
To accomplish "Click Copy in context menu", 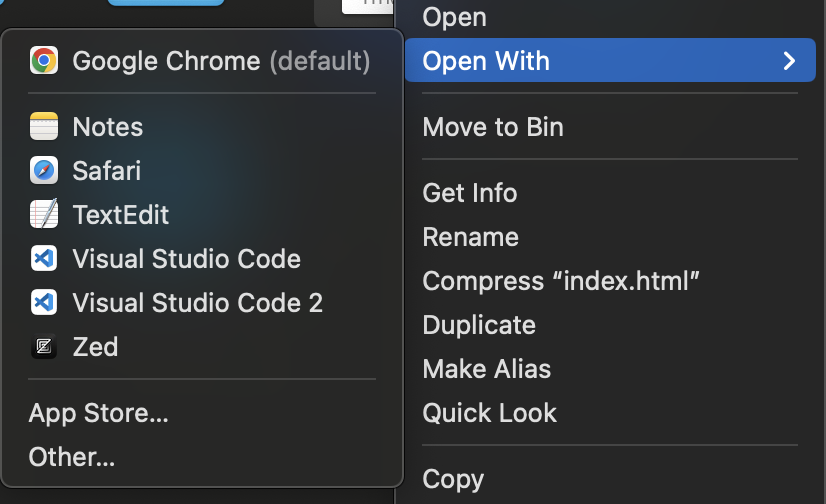I will point(610,479).
